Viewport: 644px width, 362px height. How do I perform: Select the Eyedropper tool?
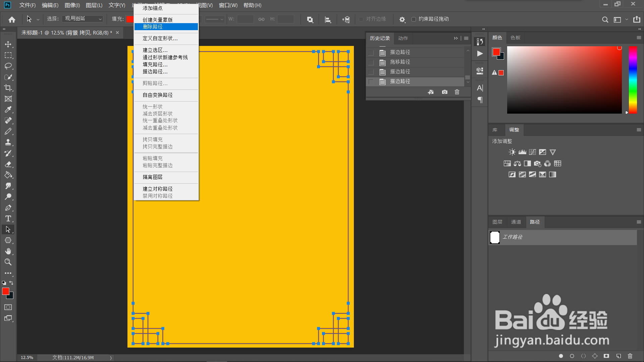pyautogui.click(x=8, y=110)
